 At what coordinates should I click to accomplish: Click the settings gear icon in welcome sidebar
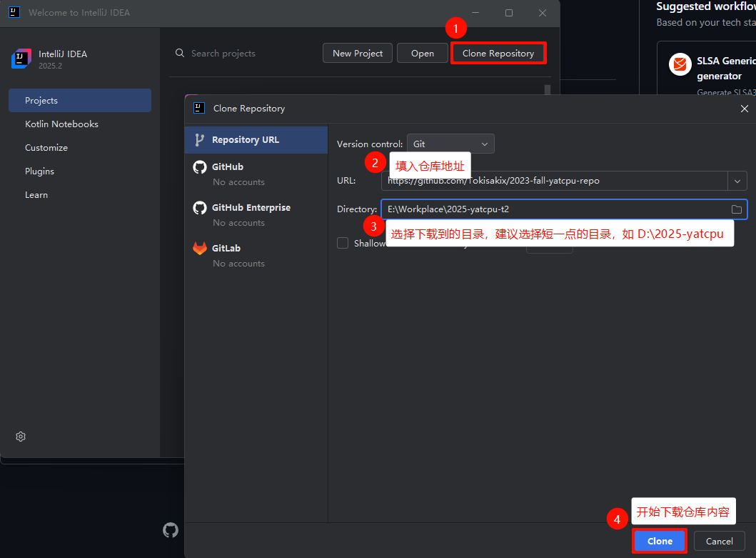coord(21,437)
